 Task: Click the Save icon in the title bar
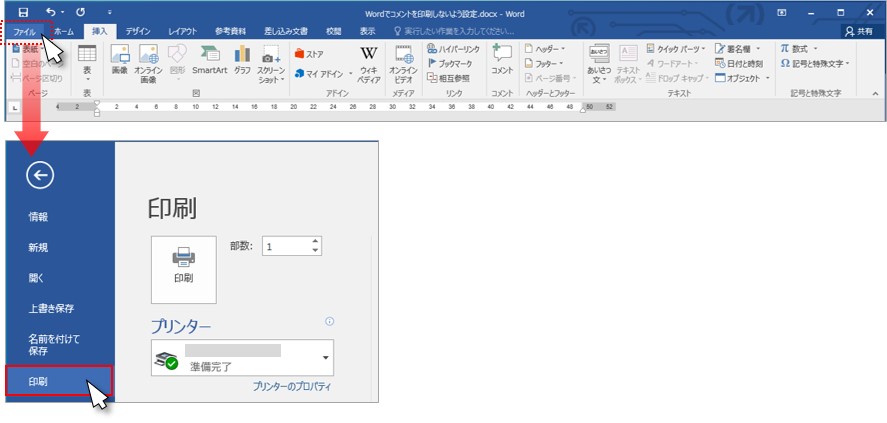[22, 12]
